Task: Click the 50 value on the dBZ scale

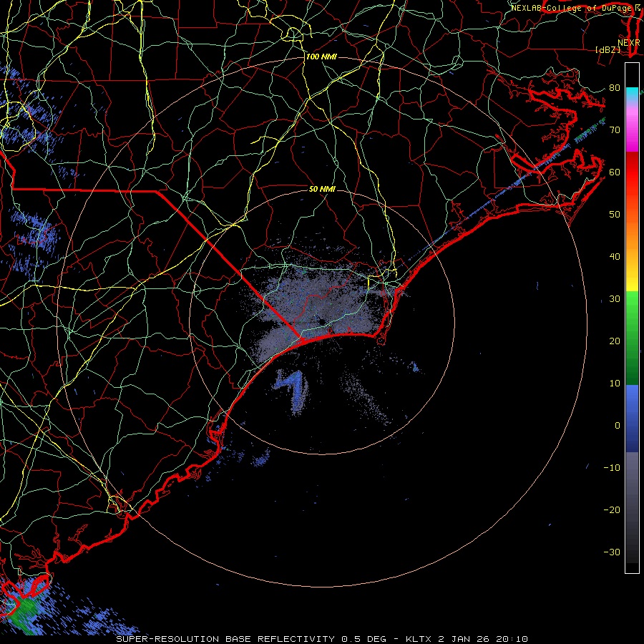Action: point(615,215)
